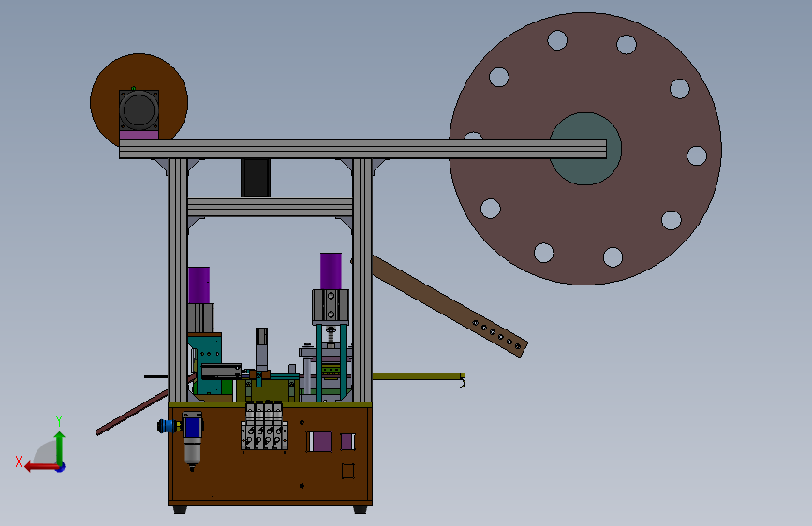Click the green "Y" axis label
This screenshot has height=526, width=812.
click(59, 421)
